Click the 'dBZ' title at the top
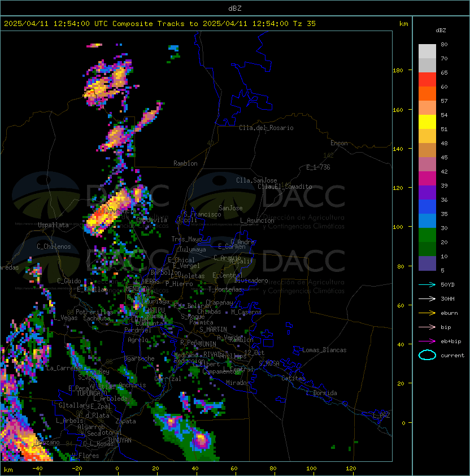 (x=235, y=8)
